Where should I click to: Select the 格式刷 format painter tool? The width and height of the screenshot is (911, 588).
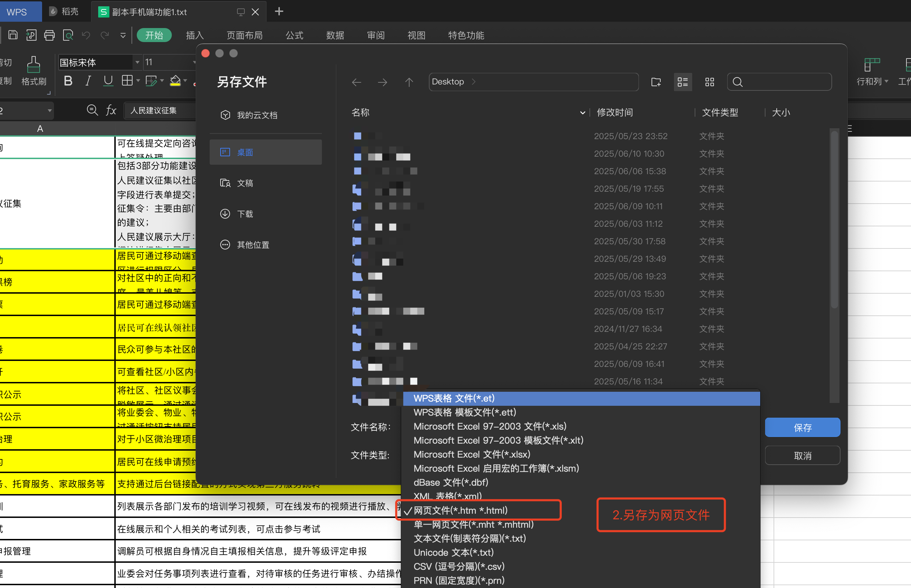[x=34, y=71]
